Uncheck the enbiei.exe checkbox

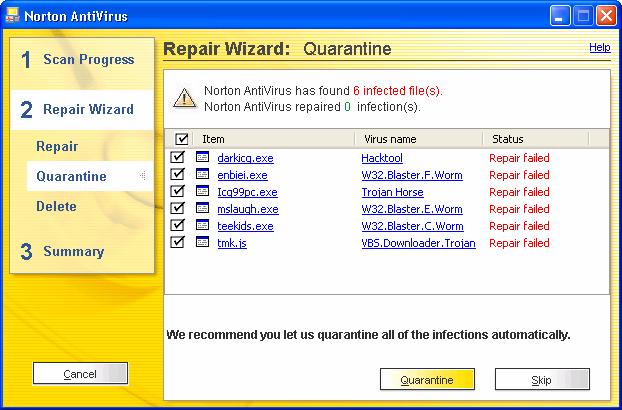(x=177, y=174)
